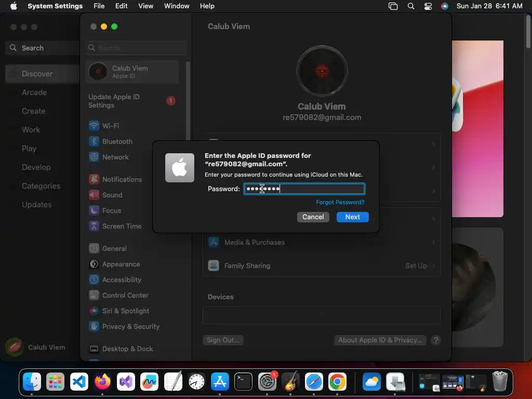Click inside the Password field
532x399 pixels.
(304, 189)
